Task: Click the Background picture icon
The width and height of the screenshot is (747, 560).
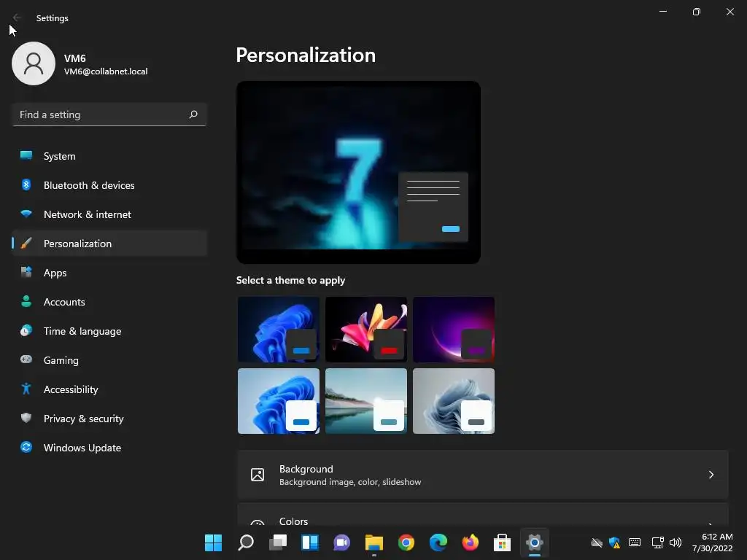Action: point(258,474)
